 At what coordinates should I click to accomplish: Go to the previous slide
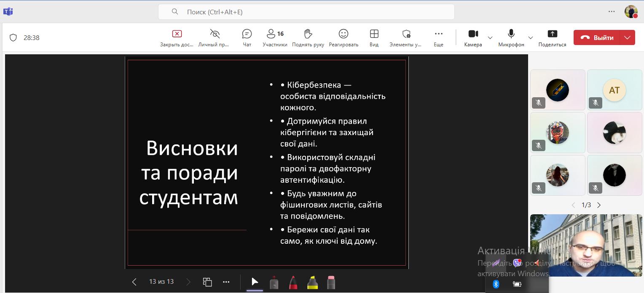tap(134, 282)
